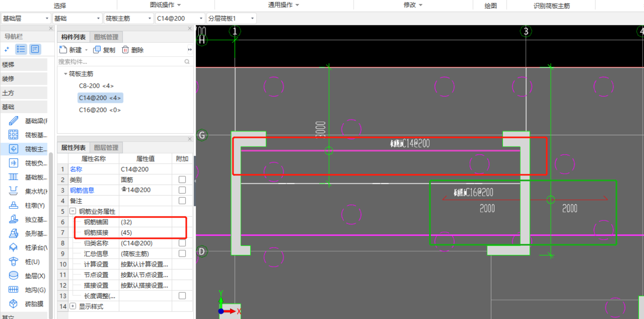Click the 识别筏板主筋 ribbon group label
Viewport: 644px width, 319px height.
[551, 6]
